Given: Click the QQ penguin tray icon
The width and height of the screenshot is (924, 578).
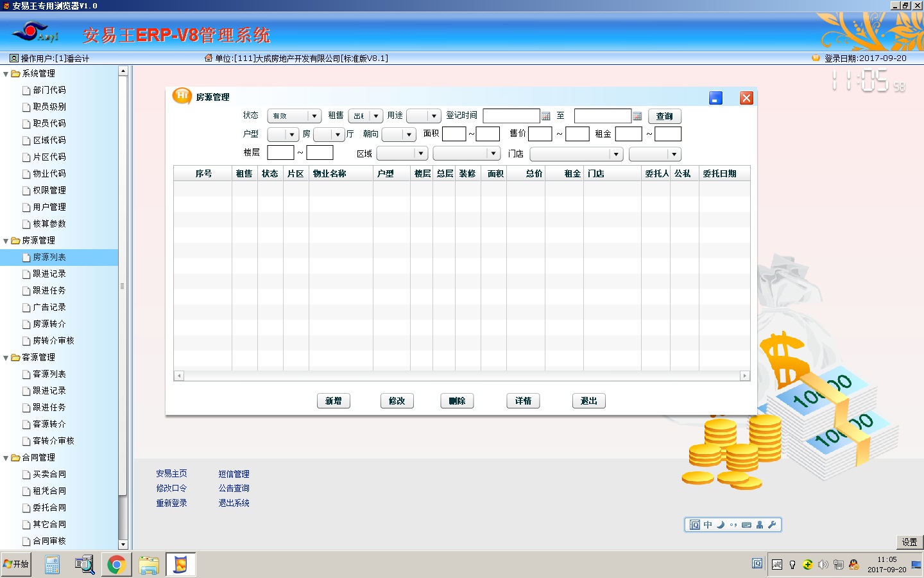Looking at the screenshot, I should 853,565.
